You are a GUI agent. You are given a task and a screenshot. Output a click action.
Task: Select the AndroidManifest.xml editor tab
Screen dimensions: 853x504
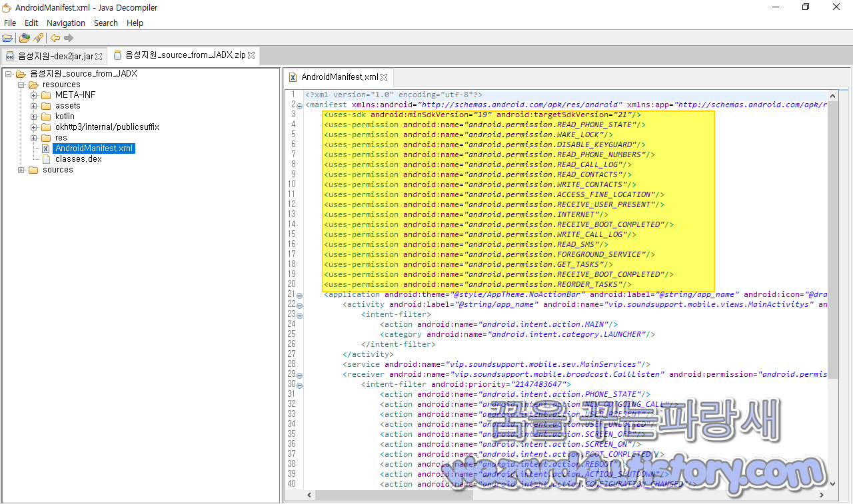click(339, 77)
